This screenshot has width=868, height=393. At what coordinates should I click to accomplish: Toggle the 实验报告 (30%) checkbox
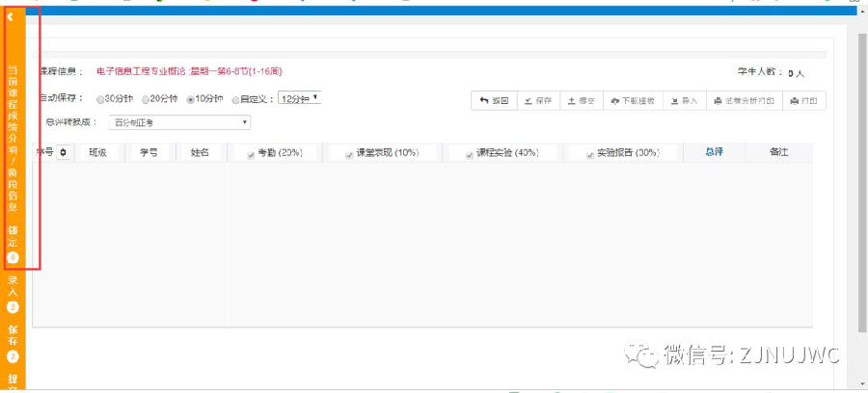(x=588, y=154)
